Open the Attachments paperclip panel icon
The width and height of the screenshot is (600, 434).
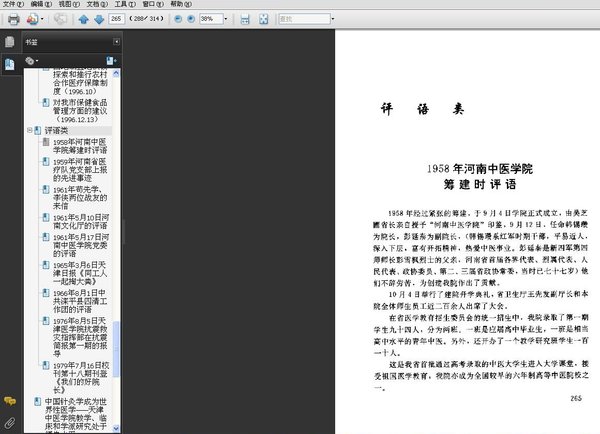point(10,423)
